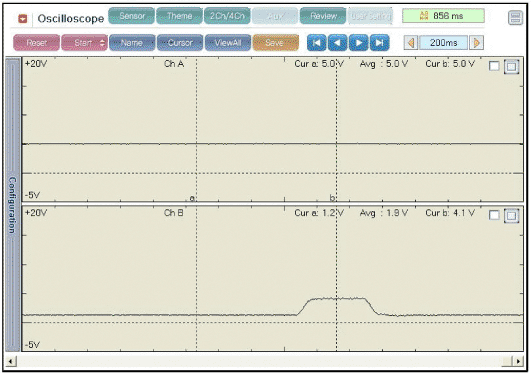The width and height of the screenshot is (531, 373).
Task: Select the greyed User Setting tab
Action: click(x=370, y=16)
